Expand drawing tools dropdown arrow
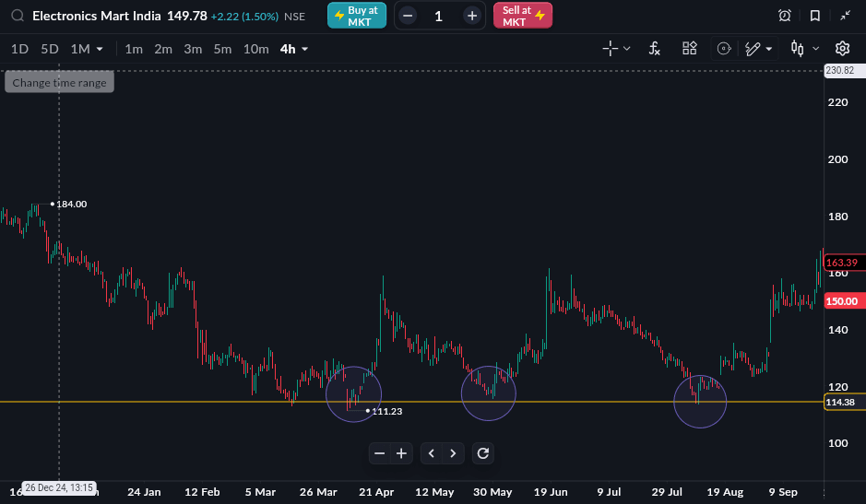The width and height of the screenshot is (866, 504). (769, 49)
